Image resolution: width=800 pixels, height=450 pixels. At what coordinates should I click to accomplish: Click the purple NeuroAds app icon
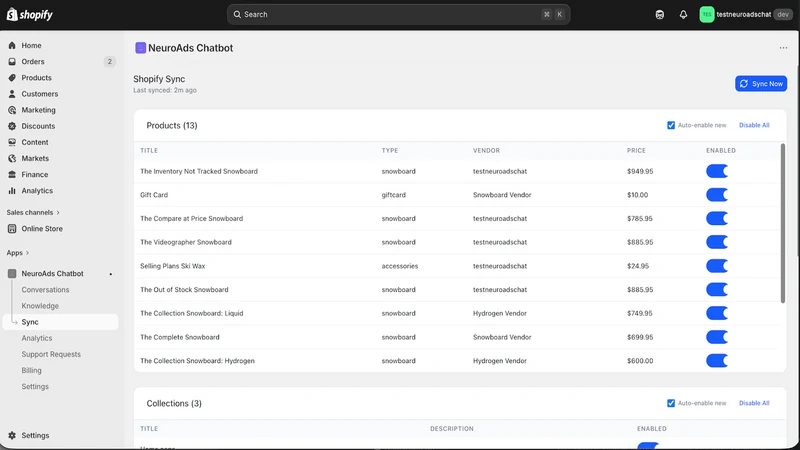click(x=140, y=48)
